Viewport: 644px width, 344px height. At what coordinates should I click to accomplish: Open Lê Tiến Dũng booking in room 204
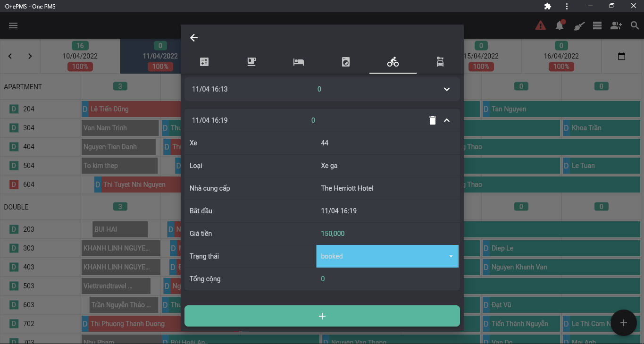[131, 109]
